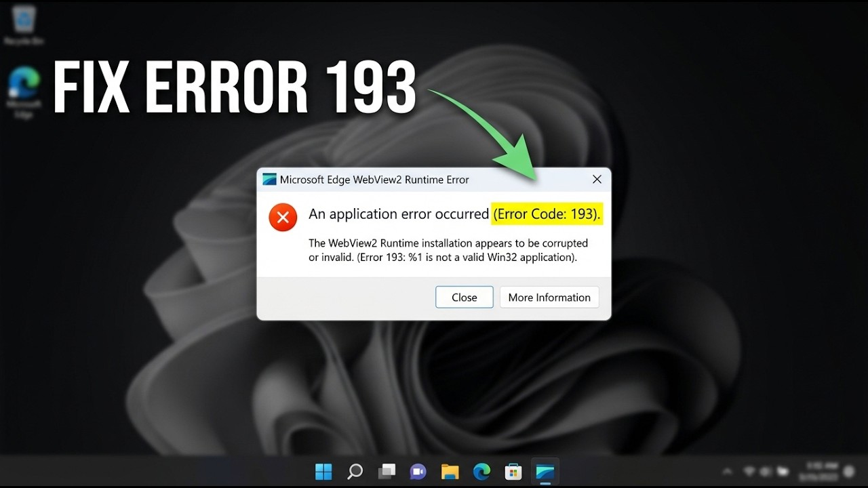Click the dialog title 'Microsoft Edge WebView2 Runtime Error'
This screenshot has height=488, width=868.
tap(374, 180)
